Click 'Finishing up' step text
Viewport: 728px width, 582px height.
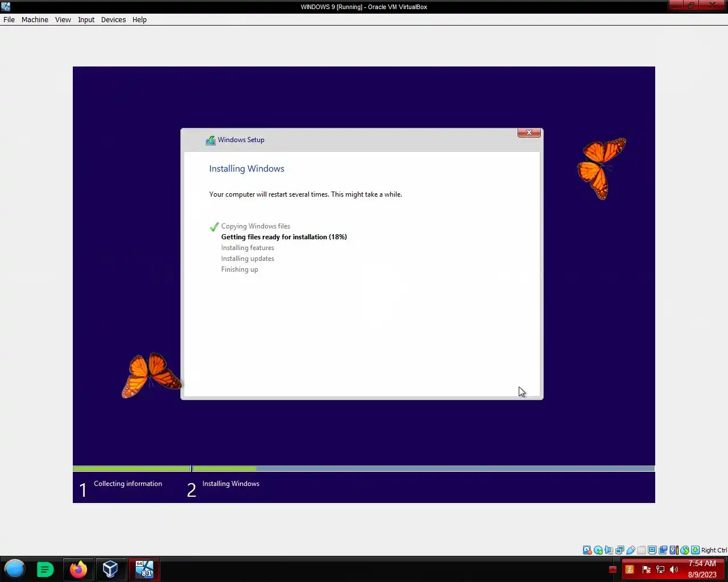[x=239, y=269]
